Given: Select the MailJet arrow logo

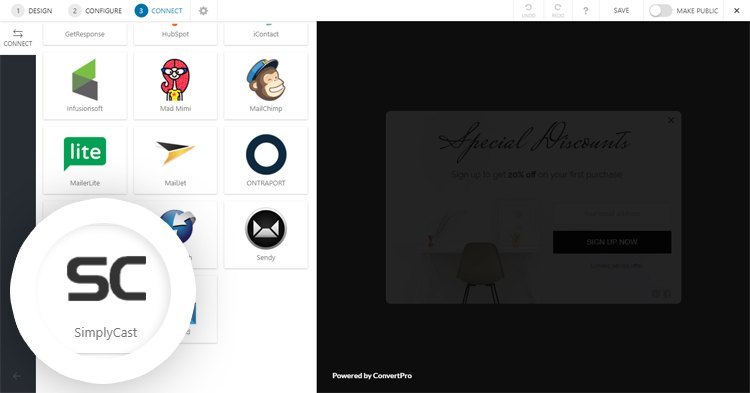Looking at the screenshot, I should click(x=175, y=153).
